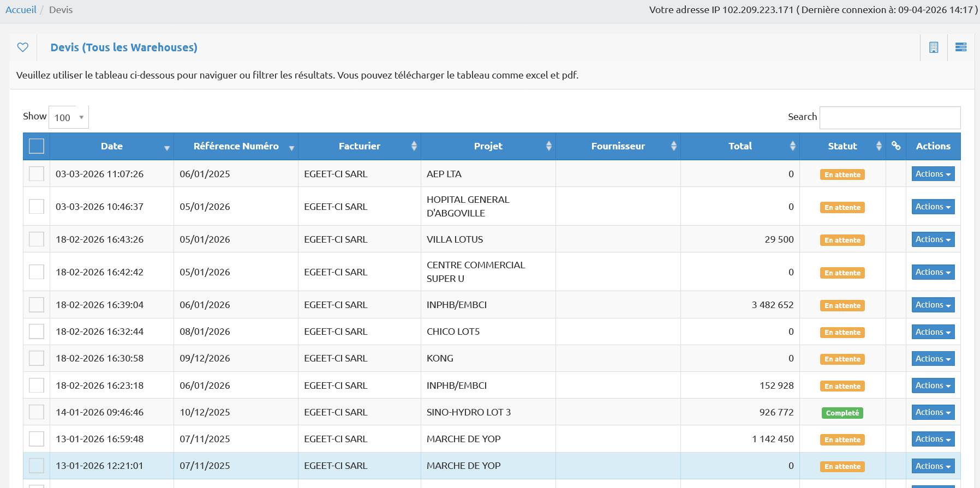Sort by Référence Numéro column arrow
Viewport: 980px width, 488px height.
point(291,148)
